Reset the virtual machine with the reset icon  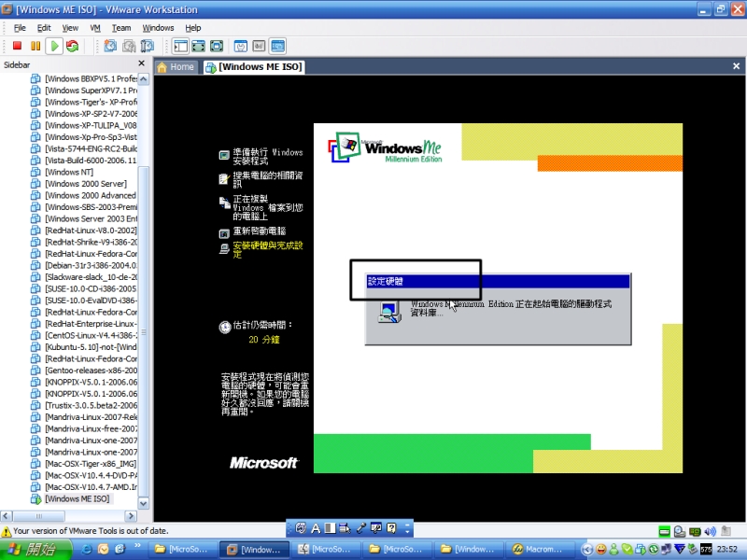point(73,46)
